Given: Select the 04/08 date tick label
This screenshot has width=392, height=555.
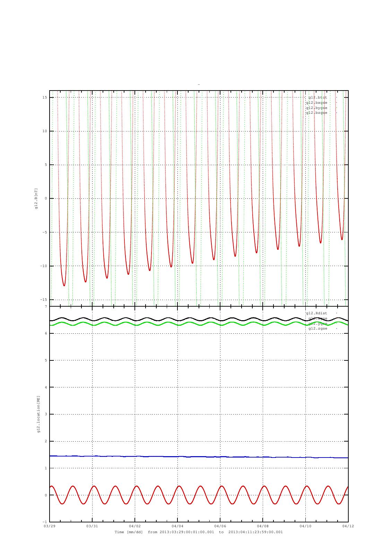Looking at the screenshot, I should tap(263, 526).
